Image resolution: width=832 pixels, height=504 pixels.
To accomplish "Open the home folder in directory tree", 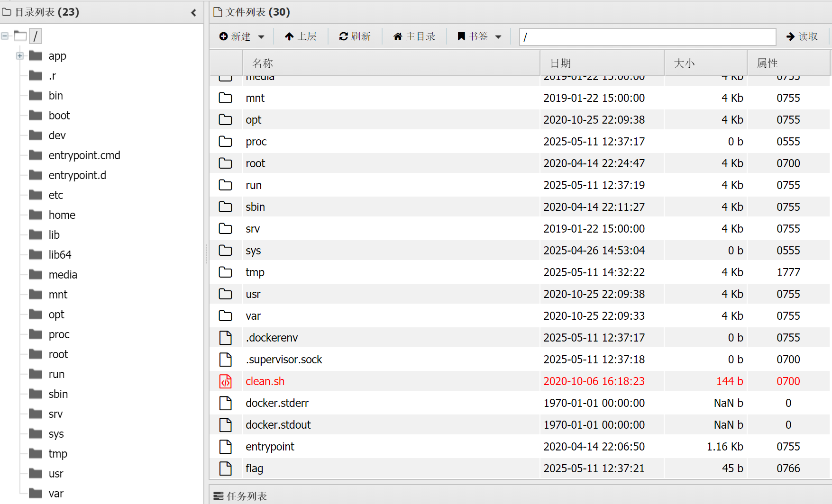I will tap(62, 215).
